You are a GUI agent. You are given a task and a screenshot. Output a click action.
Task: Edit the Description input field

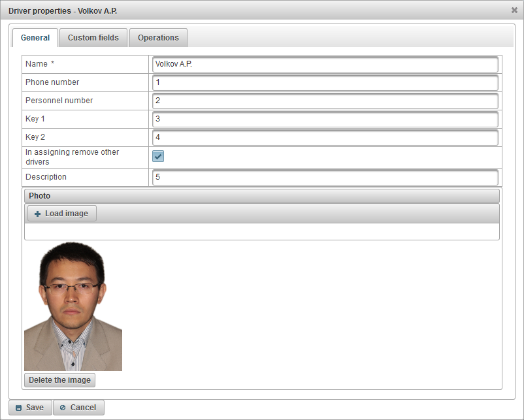tap(325, 178)
